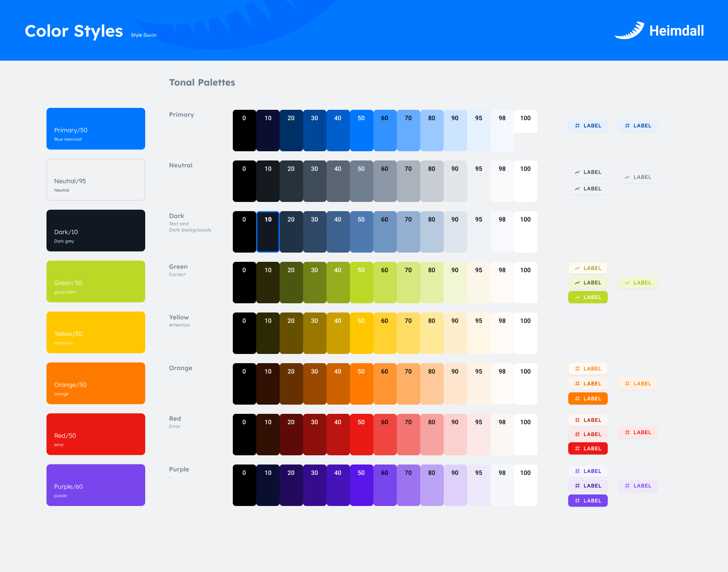Click the 'Purple' palette row label
This screenshot has width=728, height=572.
pyautogui.click(x=179, y=469)
